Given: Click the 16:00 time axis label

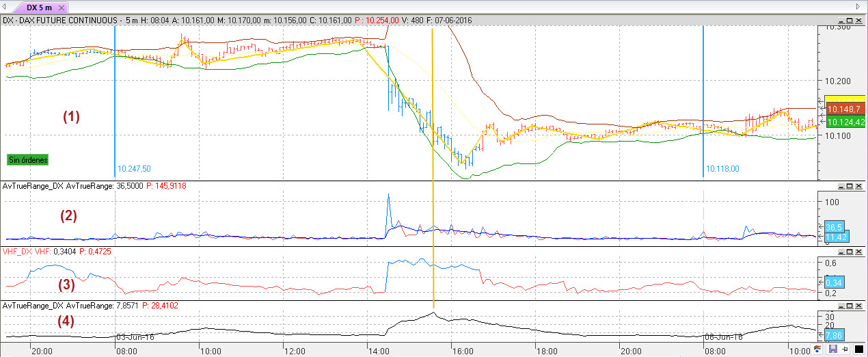Looking at the screenshot, I should pos(462,351).
